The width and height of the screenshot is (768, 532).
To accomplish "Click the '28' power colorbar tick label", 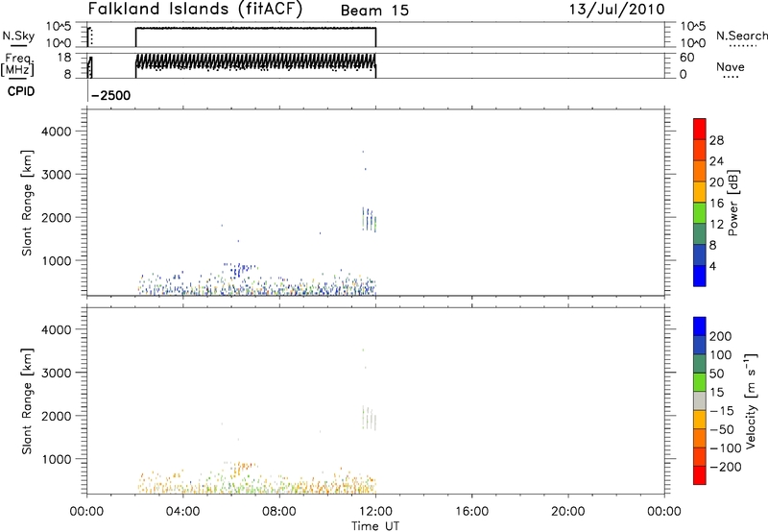I will [x=716, y=140].
